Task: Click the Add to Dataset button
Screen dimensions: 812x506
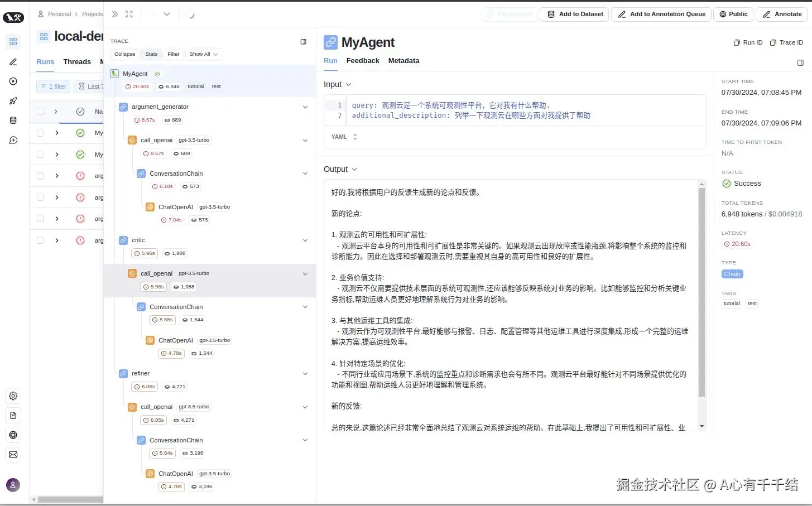Action: (x=574, y=14)
